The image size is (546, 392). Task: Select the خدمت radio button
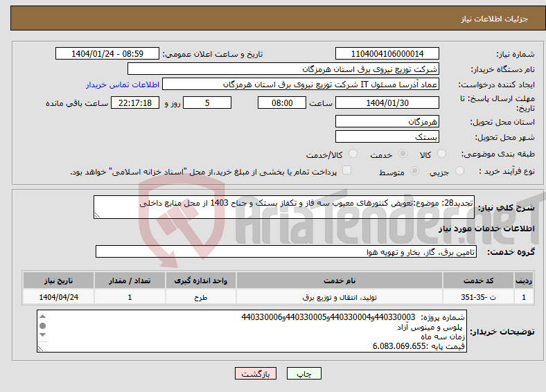[x=403, y=154]
